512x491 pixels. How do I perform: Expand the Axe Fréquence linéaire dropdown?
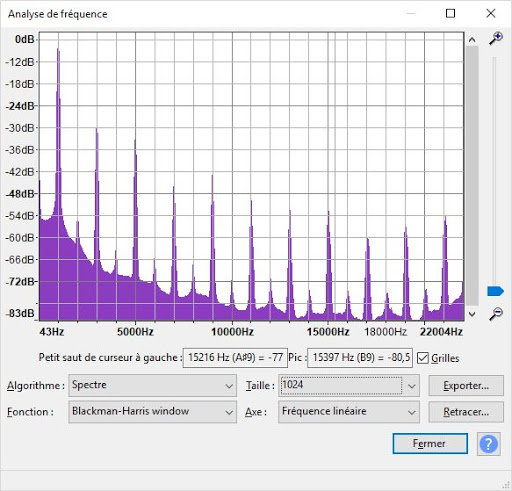pos(349,412)
